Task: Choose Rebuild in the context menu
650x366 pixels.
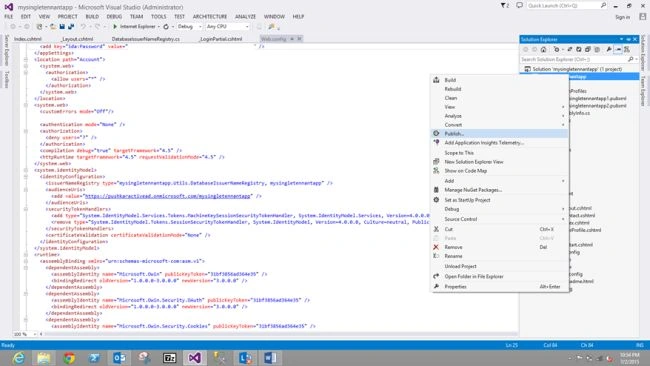Action: click(x=499, y=89)
